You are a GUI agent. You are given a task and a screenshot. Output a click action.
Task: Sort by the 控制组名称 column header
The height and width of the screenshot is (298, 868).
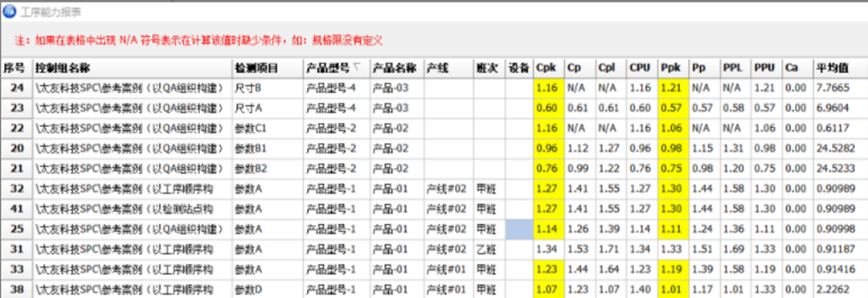[x=133, y=68]
